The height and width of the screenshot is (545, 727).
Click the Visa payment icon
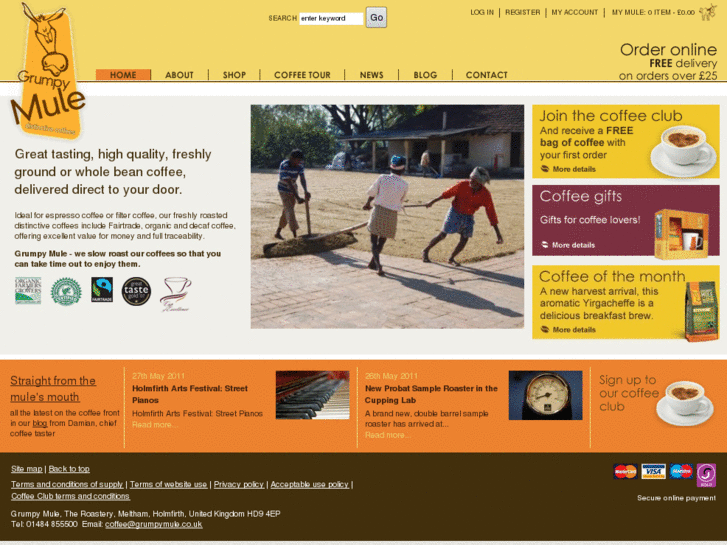click(x=653, y=472)
